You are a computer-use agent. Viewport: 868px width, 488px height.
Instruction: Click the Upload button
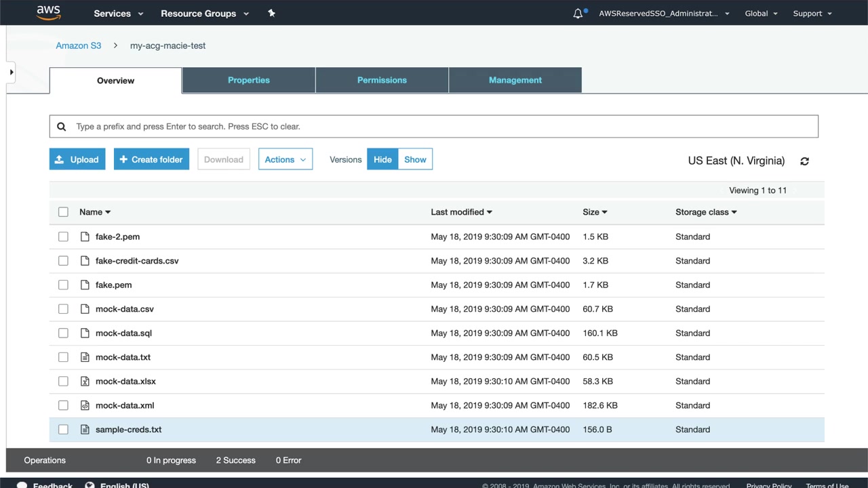(77, 159)
